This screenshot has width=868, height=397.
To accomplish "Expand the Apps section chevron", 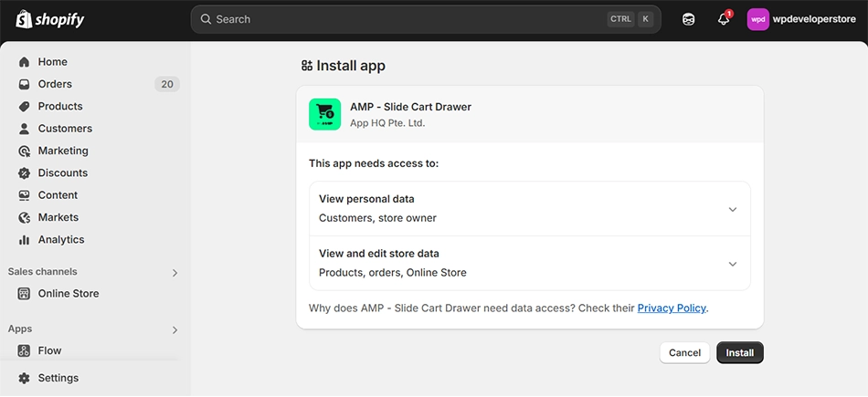I will coord(175,330).
